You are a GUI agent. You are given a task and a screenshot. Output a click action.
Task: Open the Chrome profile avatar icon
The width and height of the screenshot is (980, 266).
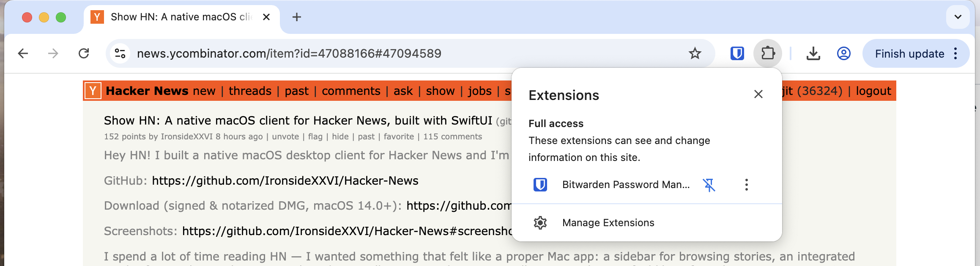pyautogui.click(x=843, y=53)
